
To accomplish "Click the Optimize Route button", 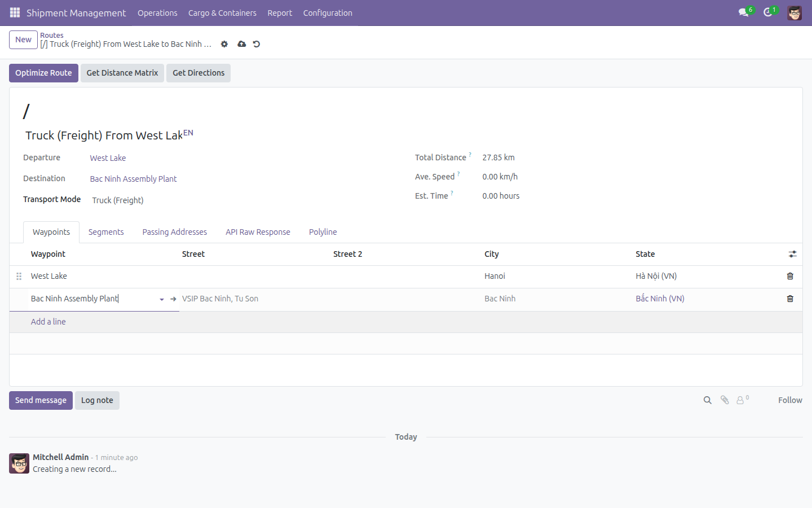I will pyautogui.click(x=43, y=73).
